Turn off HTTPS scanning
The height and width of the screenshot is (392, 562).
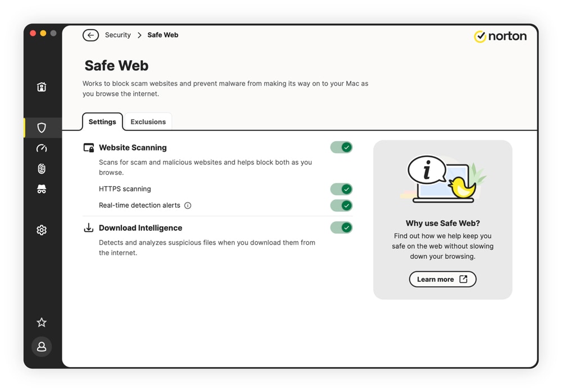341,189
